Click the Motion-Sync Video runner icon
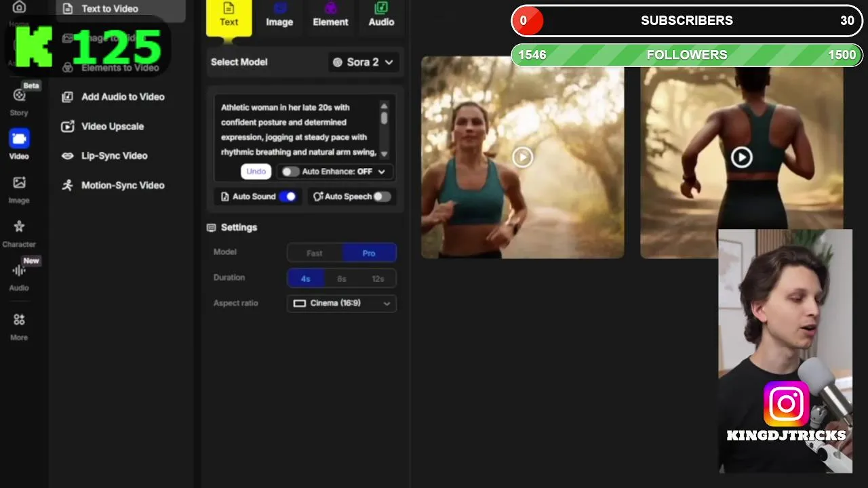The height and width of the screenshot is (488, 868). [x=67, y=185]
